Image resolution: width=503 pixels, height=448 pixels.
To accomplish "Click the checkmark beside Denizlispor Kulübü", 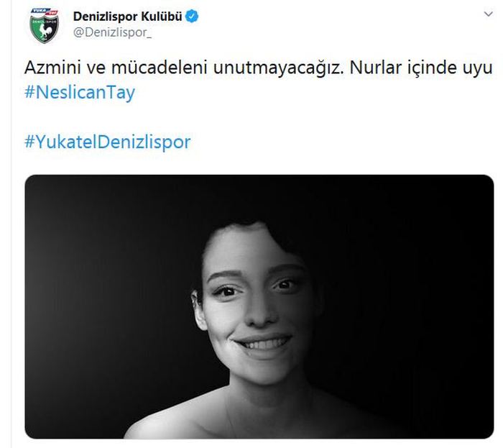I will click(x=192, y=17).
